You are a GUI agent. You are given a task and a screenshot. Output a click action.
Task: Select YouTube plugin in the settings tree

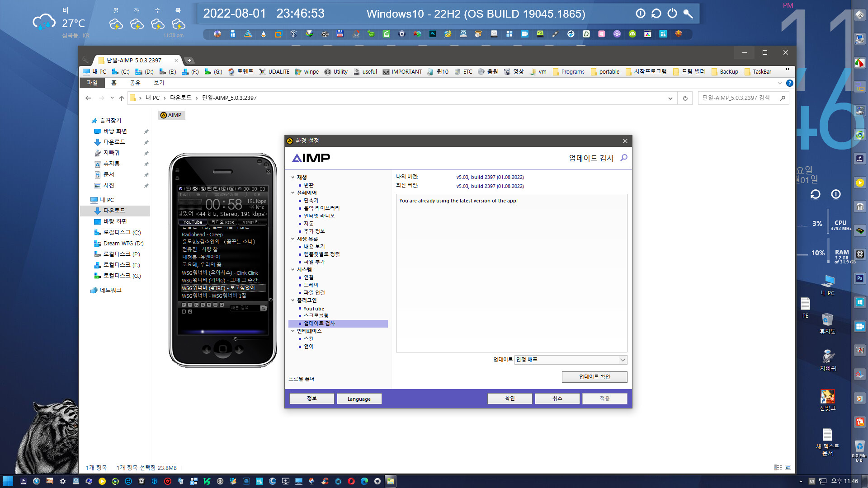point(314,309)
